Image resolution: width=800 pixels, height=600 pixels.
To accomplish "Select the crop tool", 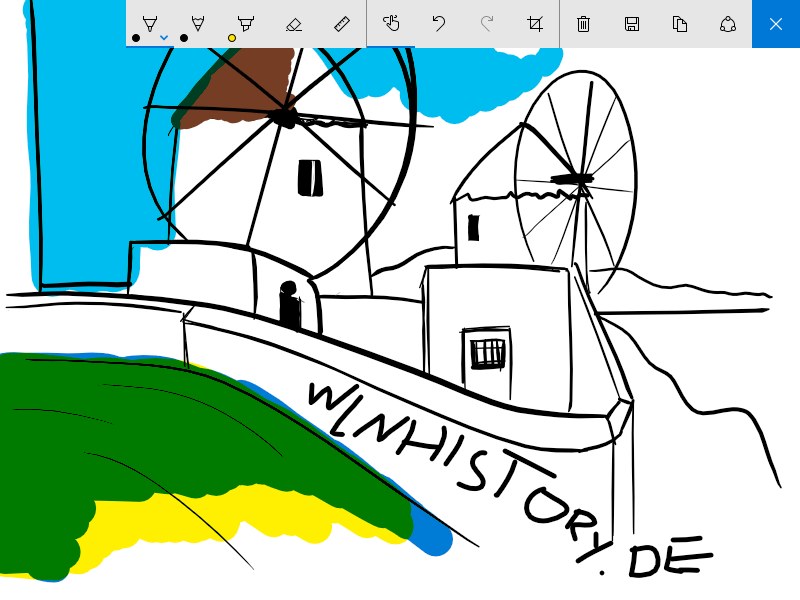I will point(535,24).
